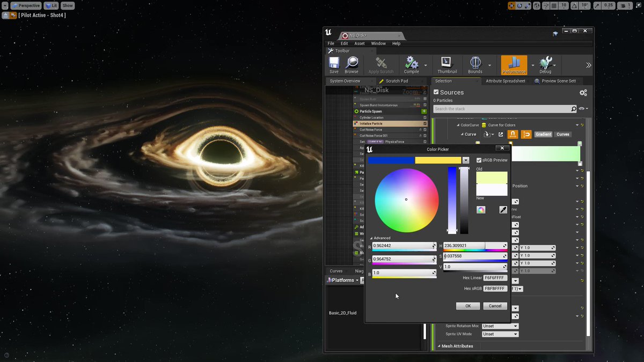
Task: Disable the Initialize Particle module checkbox
Action: pyautogui.click(x=425, y=123)
